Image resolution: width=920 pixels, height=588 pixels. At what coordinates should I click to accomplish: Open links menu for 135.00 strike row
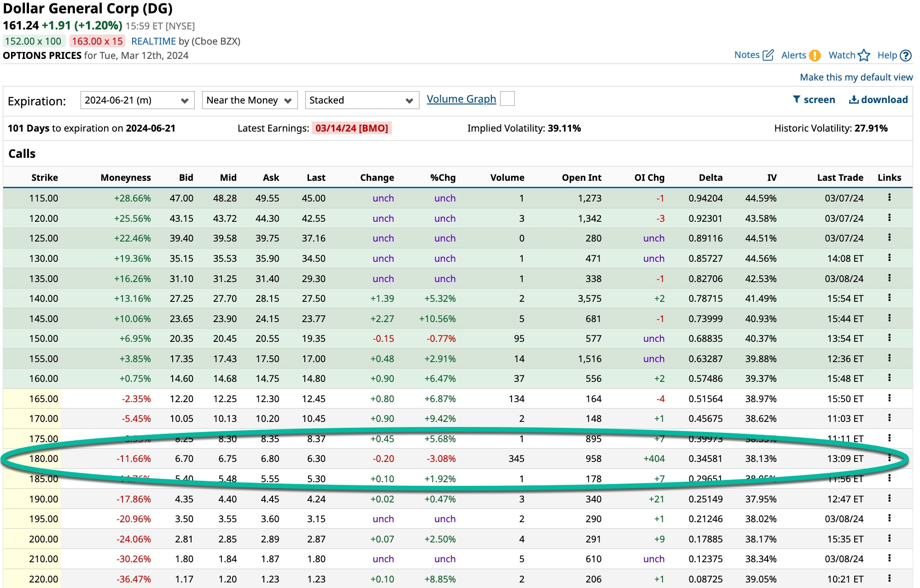click(889, 278)
